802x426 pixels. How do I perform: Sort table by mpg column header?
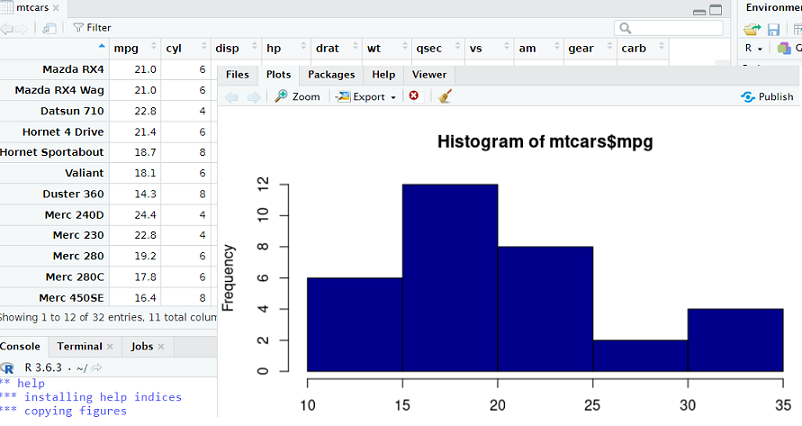click(126, 48)
